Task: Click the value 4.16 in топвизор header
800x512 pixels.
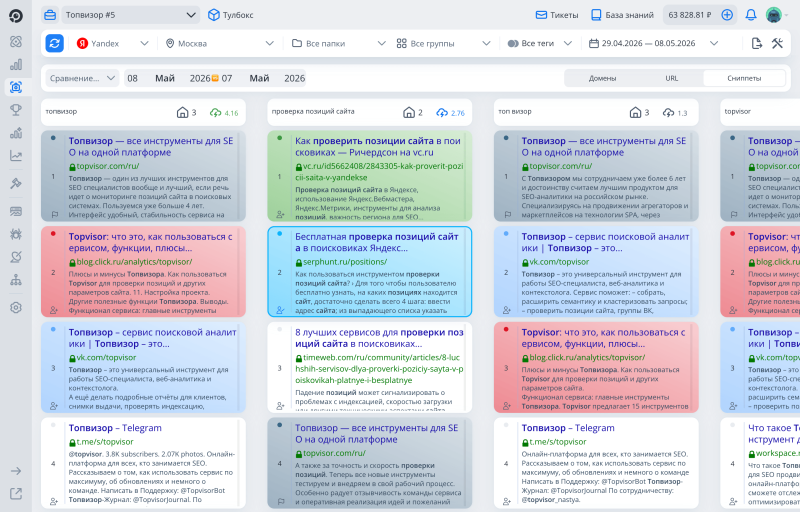Action: click(231, 113)
